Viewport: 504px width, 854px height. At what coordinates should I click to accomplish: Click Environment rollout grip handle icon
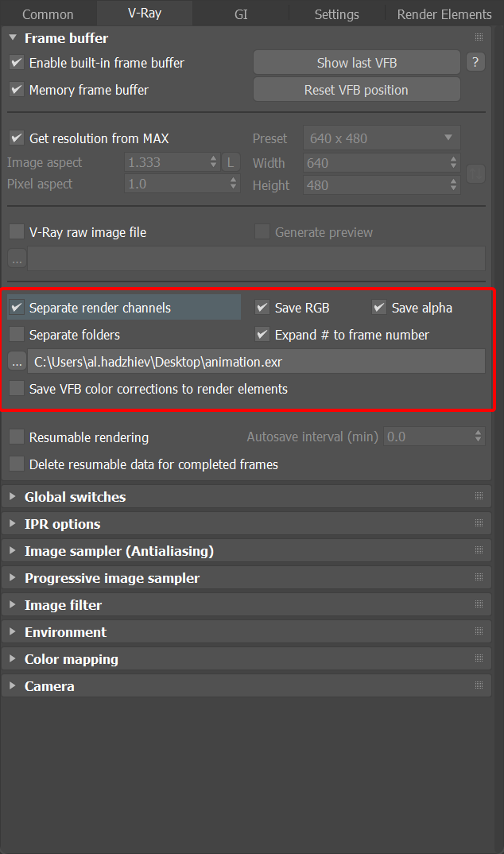479,631
